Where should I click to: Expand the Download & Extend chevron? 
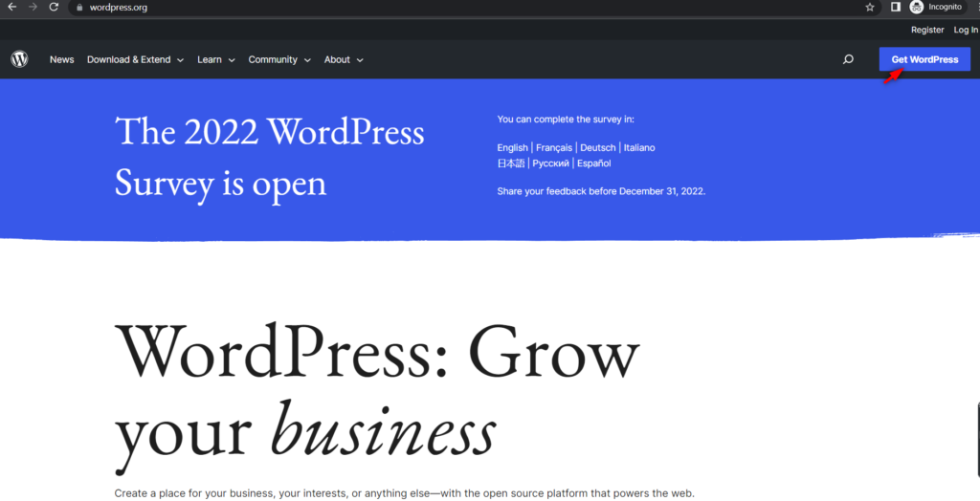pyautogui.click(x=180, y=60)
